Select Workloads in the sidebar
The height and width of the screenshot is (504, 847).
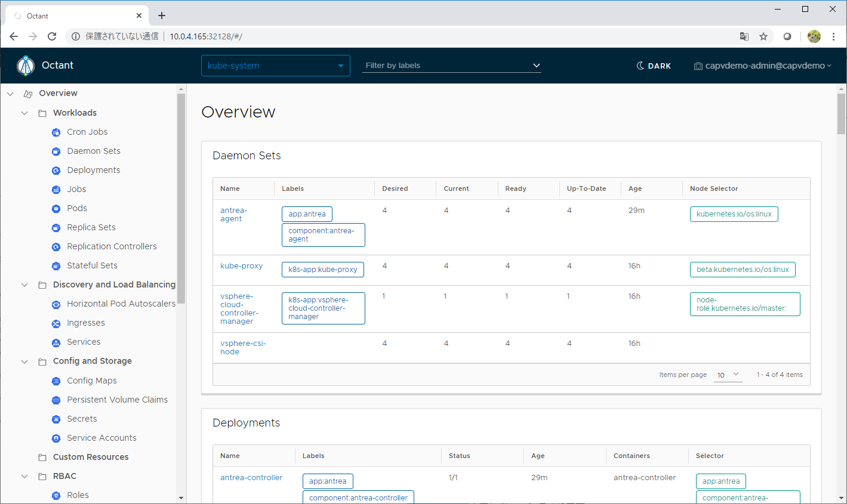[x=75, y=113]
